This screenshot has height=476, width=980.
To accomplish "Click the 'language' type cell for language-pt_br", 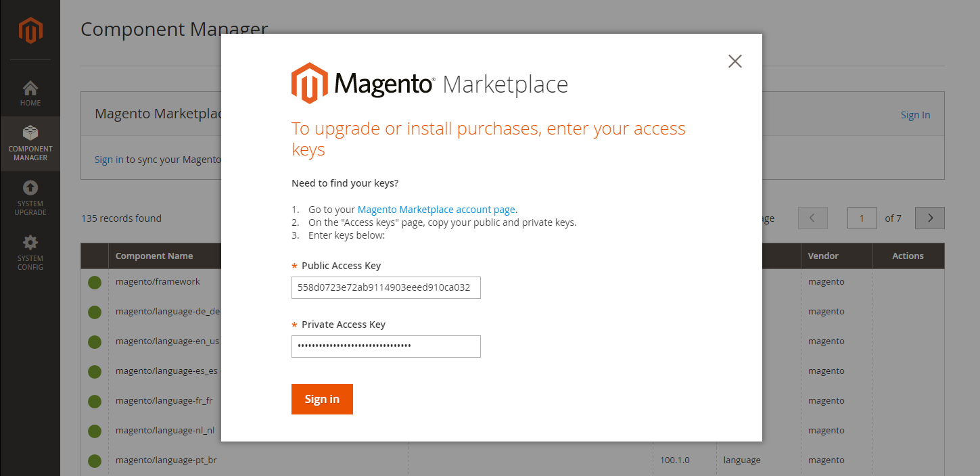I will pyautogui.click(x=742, y=460).
